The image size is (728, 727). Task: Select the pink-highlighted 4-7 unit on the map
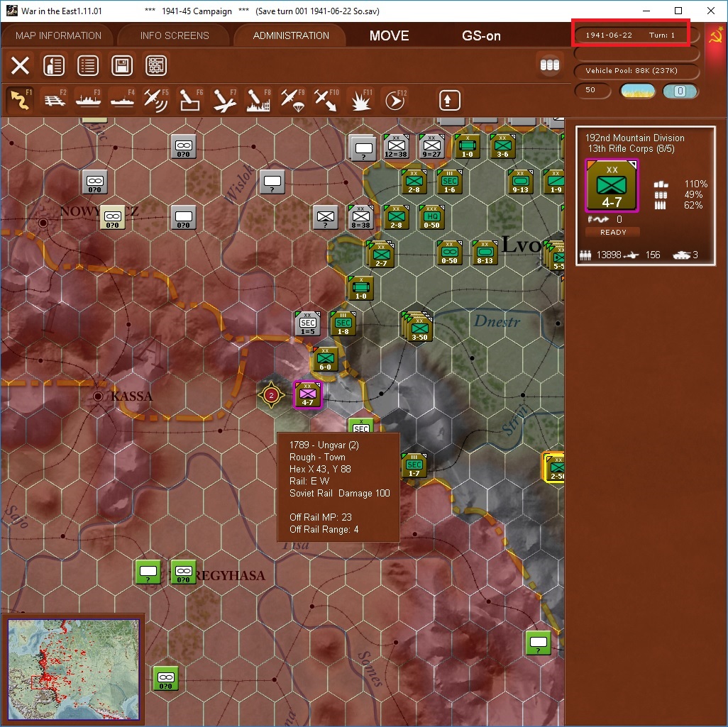click(307, 394)
